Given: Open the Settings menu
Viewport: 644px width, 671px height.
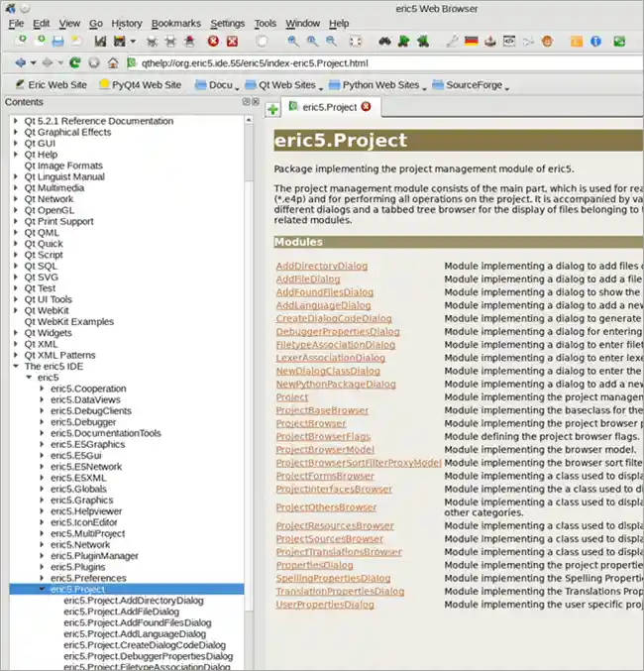Looking at the screenshot, I should [227, 23].
